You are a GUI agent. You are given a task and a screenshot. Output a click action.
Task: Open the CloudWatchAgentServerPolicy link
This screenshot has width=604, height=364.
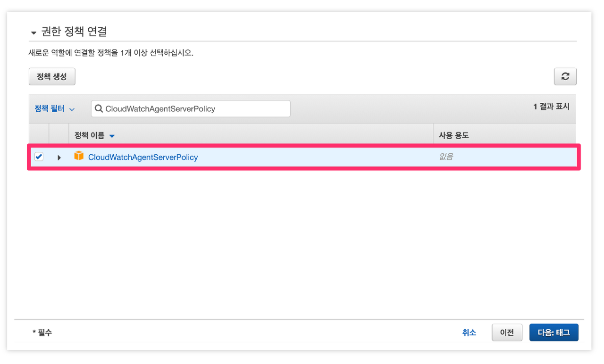click(x=143, y=157)
